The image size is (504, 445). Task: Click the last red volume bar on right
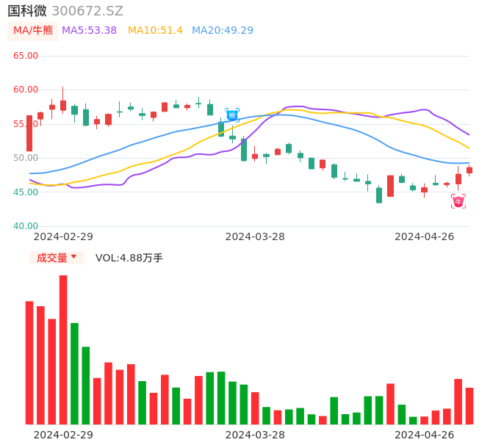coord(469,405)
